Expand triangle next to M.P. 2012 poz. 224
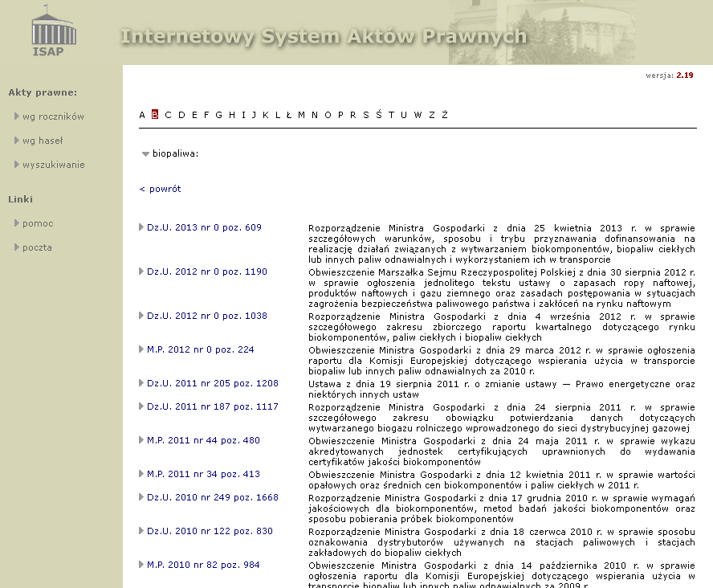The width and height of the screenshot is (713, 588). point(141,349)
